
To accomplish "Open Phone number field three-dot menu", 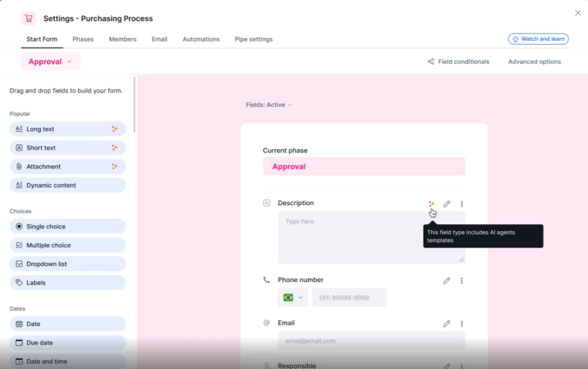I will pyautogui.click(x=461, y=280).
